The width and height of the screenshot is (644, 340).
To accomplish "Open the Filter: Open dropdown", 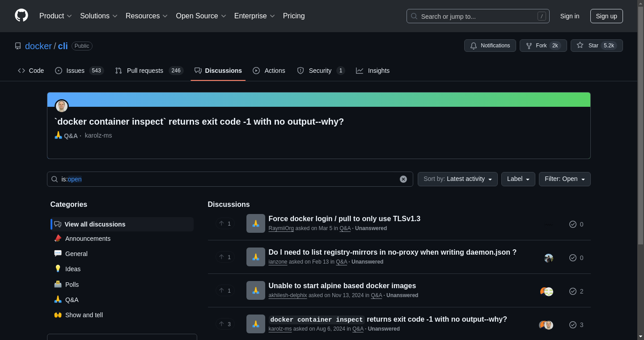I will pyautogui.click(x=564, y=179).
